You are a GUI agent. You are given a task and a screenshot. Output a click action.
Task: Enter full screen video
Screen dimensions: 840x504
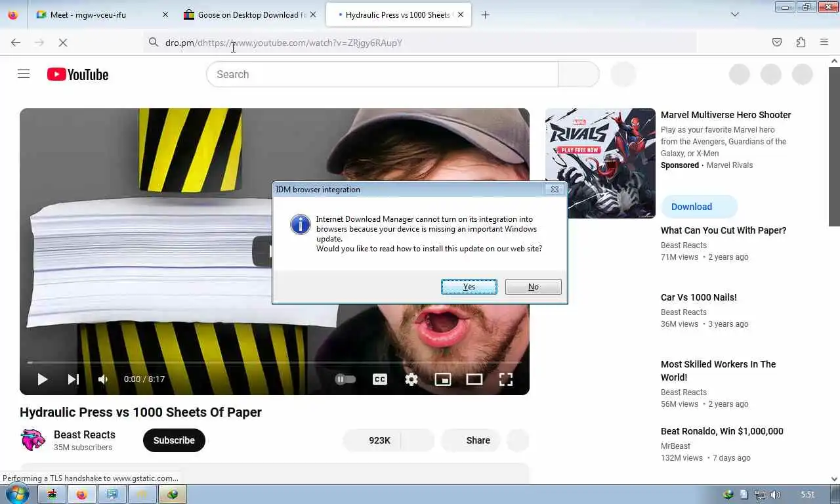(x=506, y=379)
